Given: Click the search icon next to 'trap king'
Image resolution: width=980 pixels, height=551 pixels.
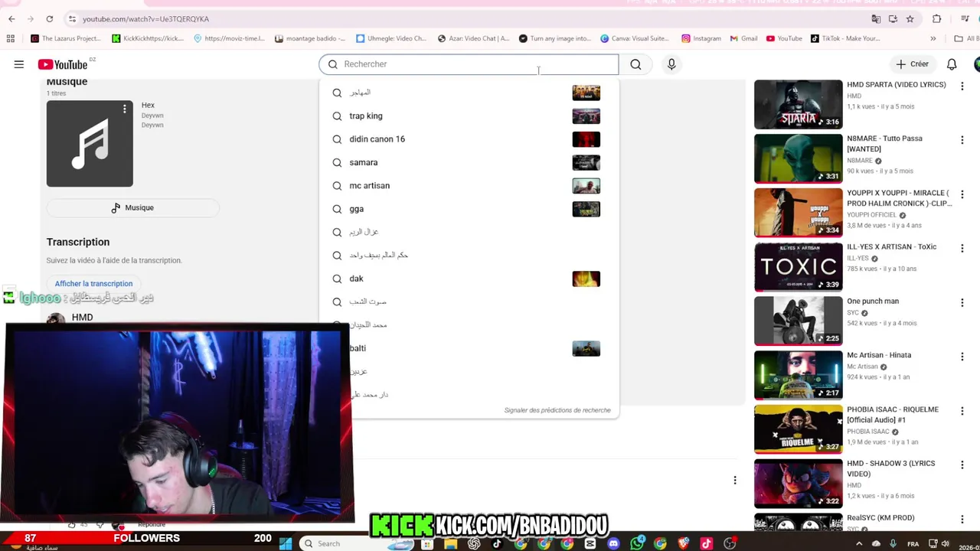Looking at the screenshot, I should coord(337,116).
